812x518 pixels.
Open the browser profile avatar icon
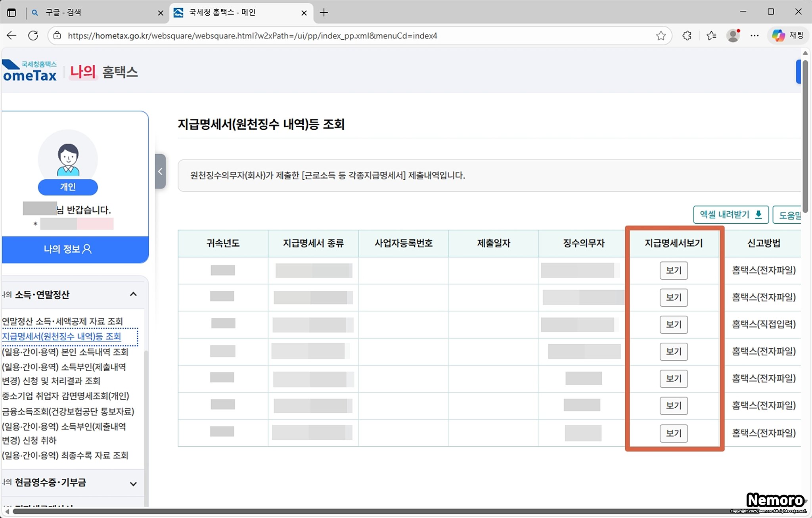733,36
